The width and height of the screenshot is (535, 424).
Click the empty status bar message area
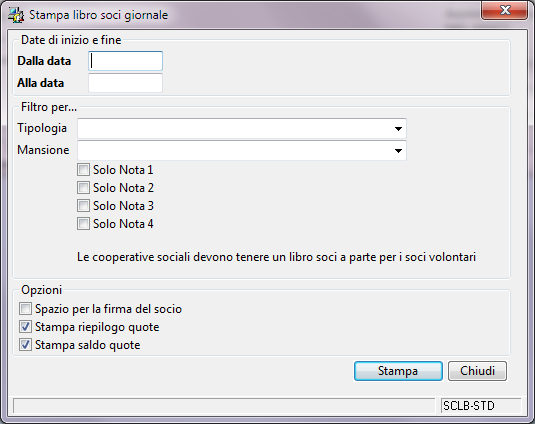coord(224,406)
